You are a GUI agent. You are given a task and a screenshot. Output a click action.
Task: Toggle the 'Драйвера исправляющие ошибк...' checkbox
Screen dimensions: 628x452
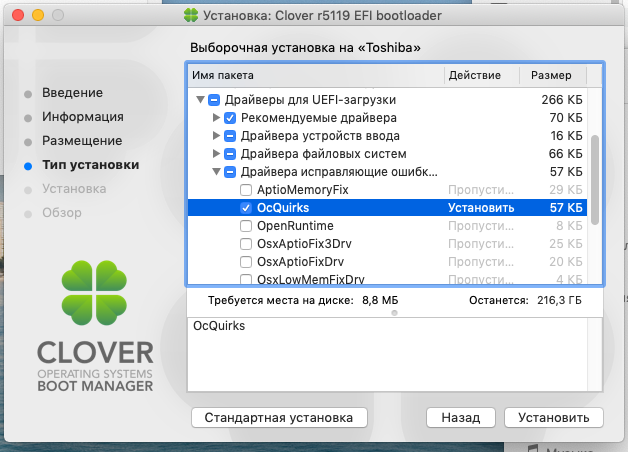click(x=230, y=172)
